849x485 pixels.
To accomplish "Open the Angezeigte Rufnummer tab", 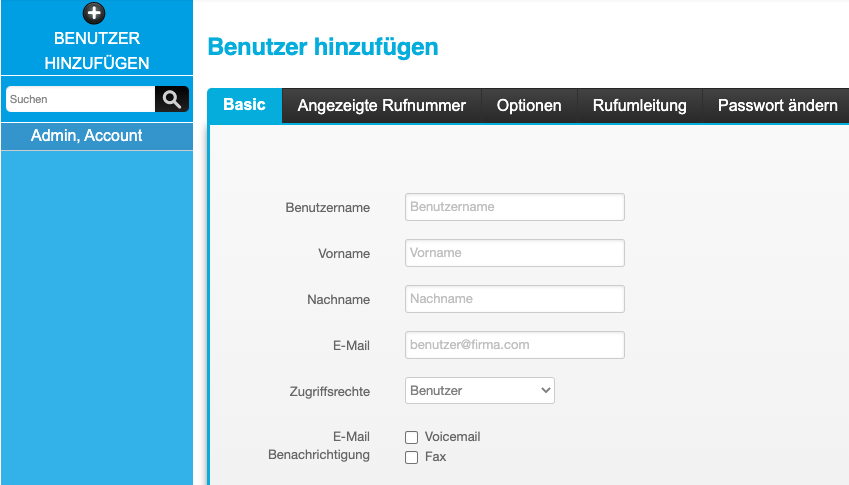I will pos(381,106).
